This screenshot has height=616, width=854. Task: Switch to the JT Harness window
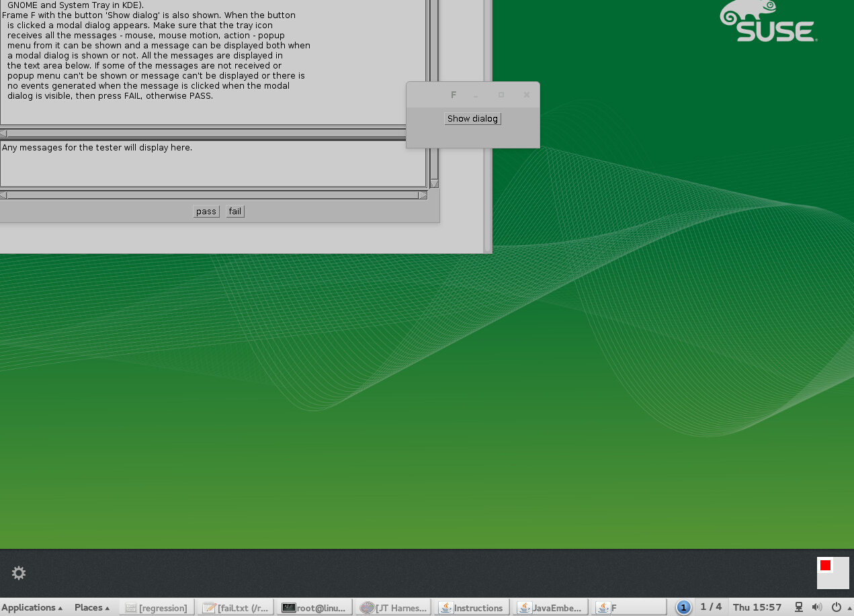point(394,608)
